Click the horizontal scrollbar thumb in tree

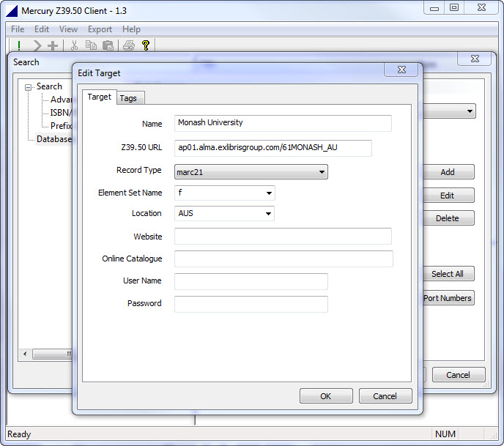[x=53, y=354]
